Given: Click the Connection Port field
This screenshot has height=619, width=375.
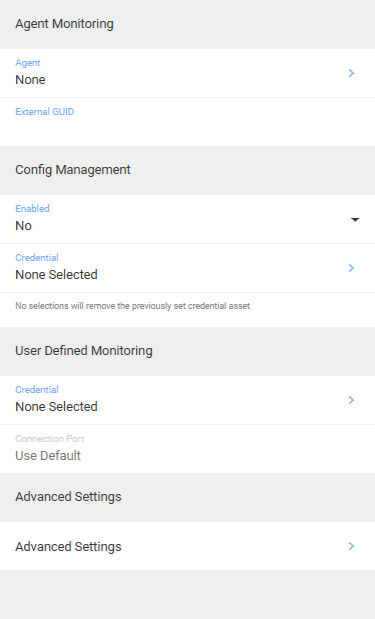Looking at the screenshot, I should 188,449.
